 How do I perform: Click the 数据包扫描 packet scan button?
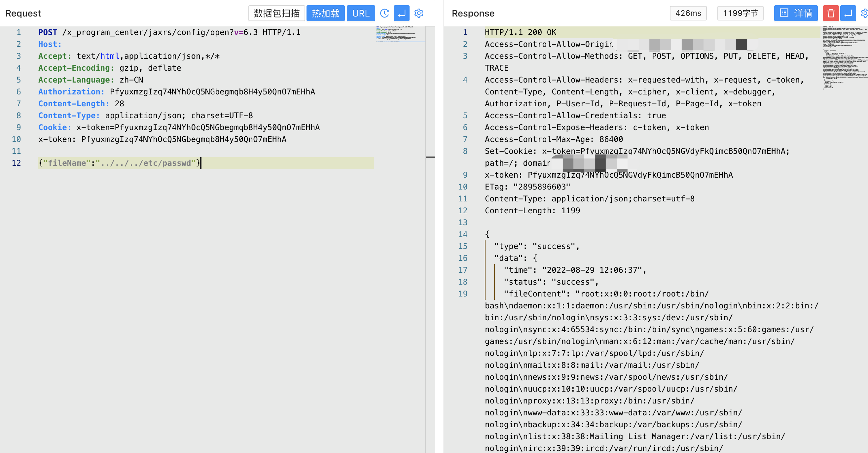point(276,13)
